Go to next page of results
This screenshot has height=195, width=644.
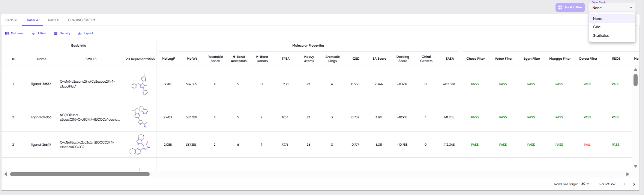pos(634,184)
